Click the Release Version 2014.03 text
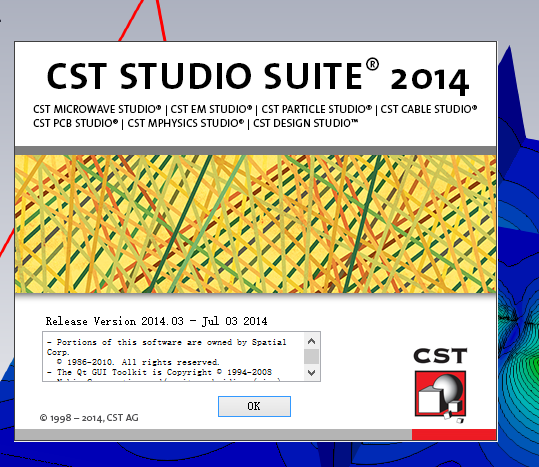This screenshot has height=467, width=539. click(156, 321)
